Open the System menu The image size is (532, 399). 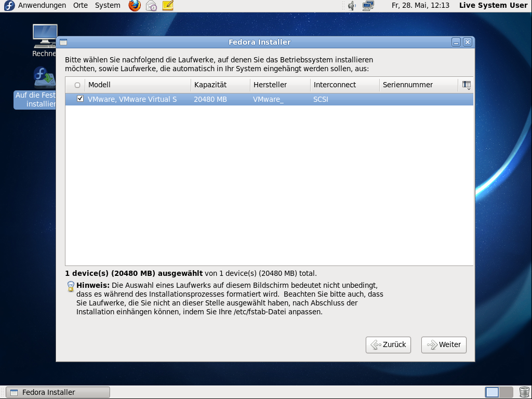(108, 5)
